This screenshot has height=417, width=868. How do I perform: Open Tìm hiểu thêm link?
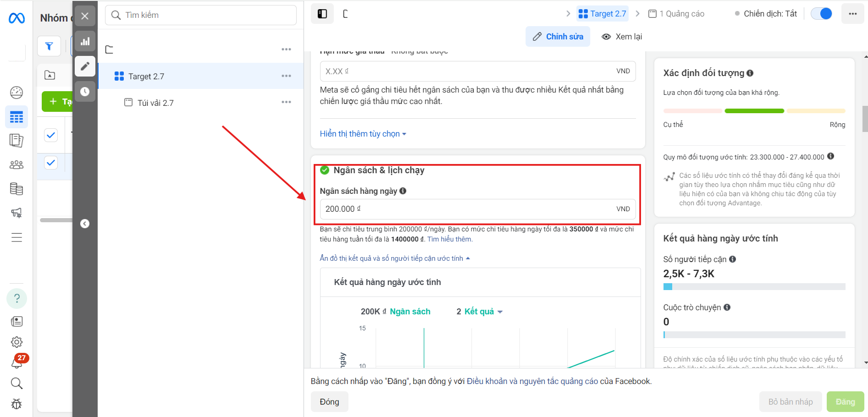[450, 239]
